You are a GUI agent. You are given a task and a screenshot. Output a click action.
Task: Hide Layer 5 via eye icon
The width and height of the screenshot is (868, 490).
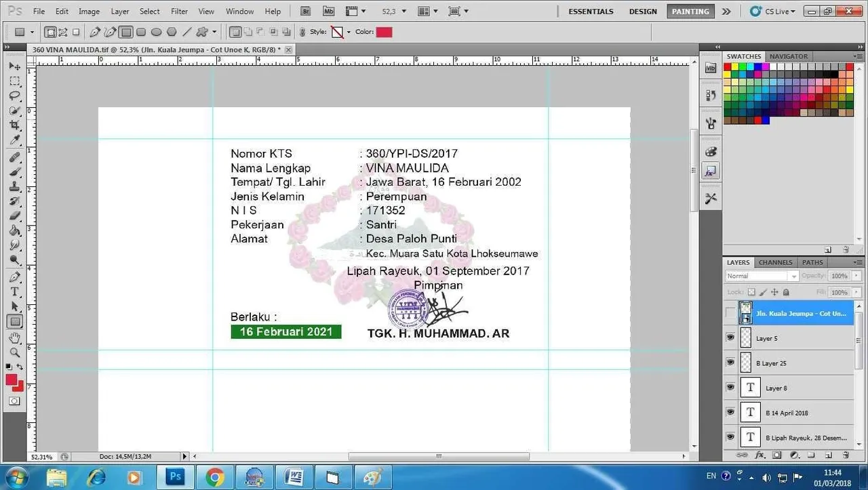pos(730,338)
